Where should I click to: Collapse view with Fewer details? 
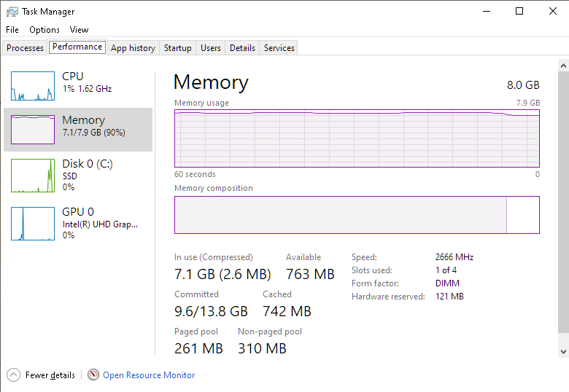click(50, 375)
